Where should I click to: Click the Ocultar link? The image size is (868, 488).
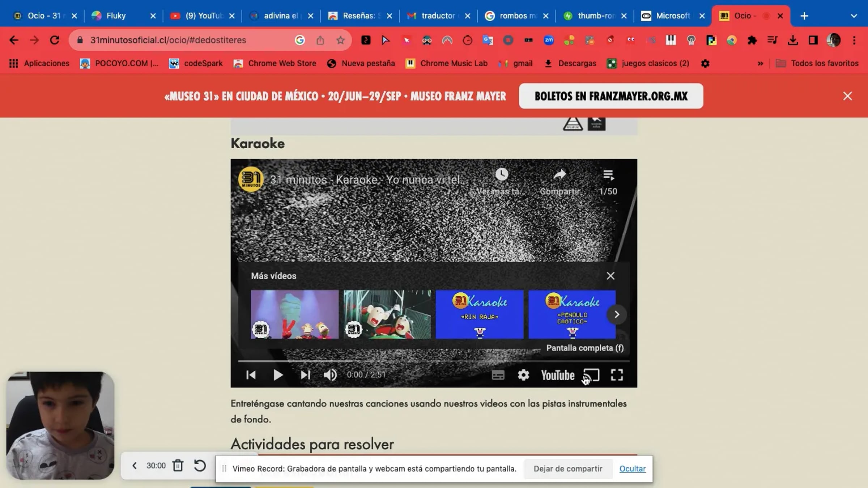pos(632,468)
